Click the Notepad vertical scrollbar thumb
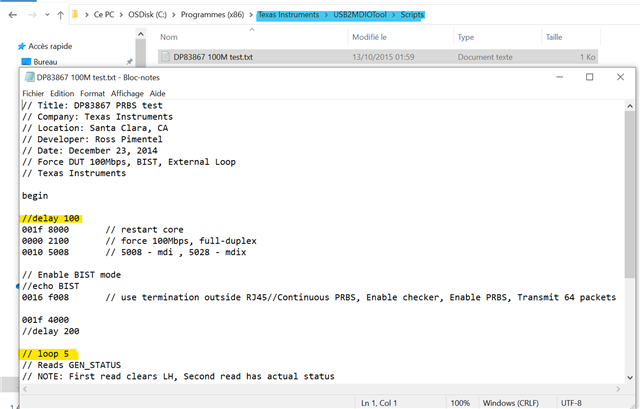Screen dimensions: 640x409 point(630,195)
